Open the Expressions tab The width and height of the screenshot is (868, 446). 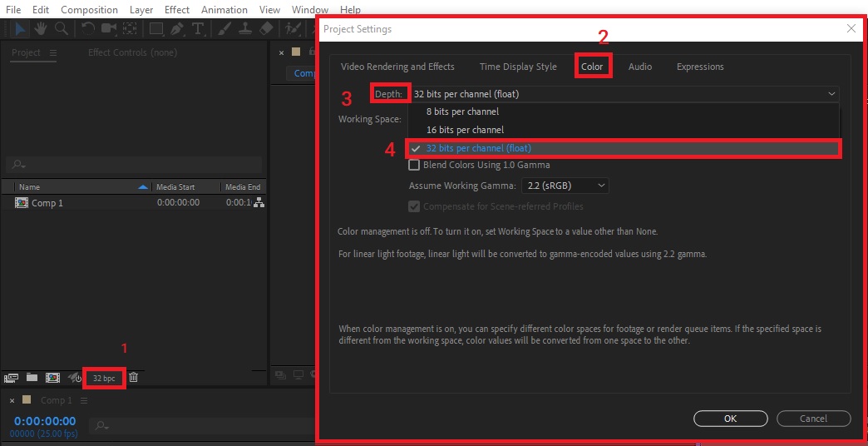(700, 67)
